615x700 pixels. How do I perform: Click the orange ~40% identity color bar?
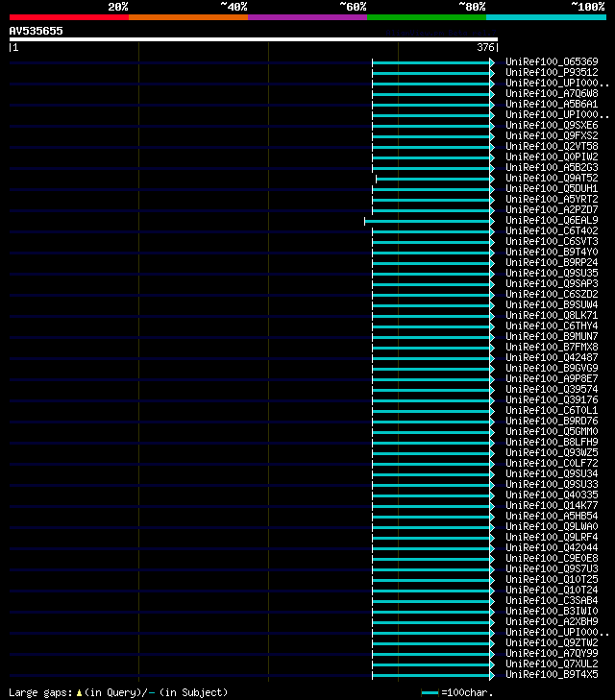click(x=188, y=17)
